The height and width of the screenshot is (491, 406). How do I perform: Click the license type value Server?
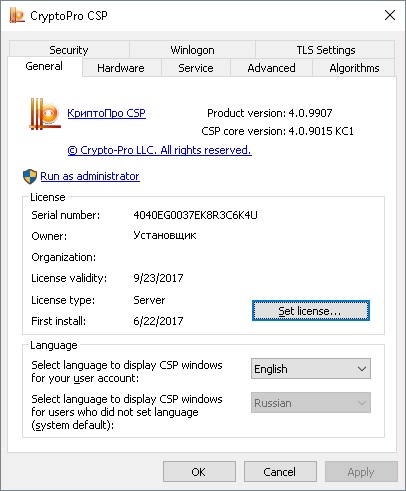(x=149, y=300)
